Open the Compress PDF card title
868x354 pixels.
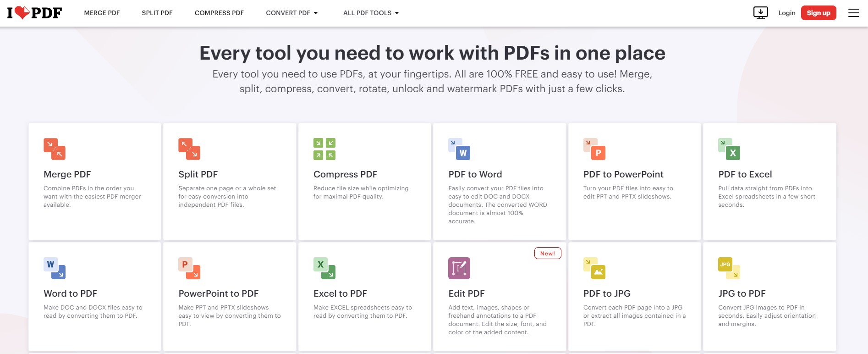(x=346, y=174)
